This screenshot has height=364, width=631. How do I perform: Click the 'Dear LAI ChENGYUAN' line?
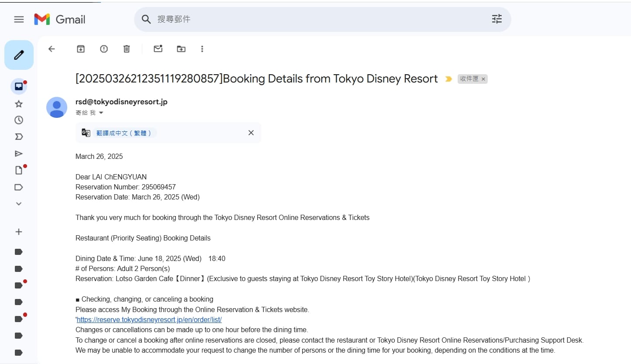pos(111,177)
